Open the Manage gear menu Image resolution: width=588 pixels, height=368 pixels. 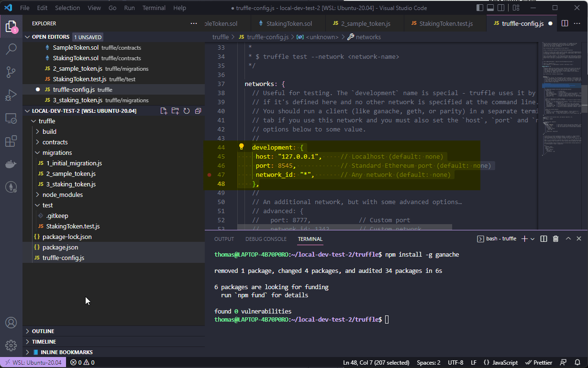[x=11, y=345]
